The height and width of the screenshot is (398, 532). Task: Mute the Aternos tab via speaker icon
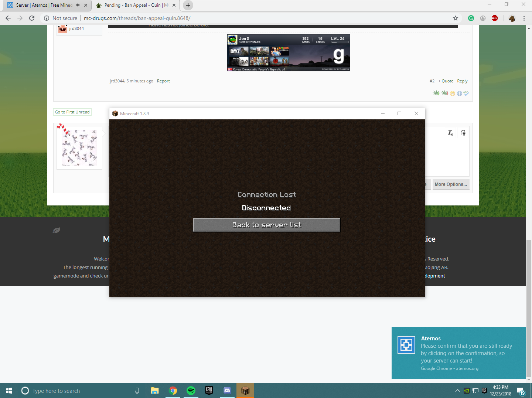click(78, 5)
